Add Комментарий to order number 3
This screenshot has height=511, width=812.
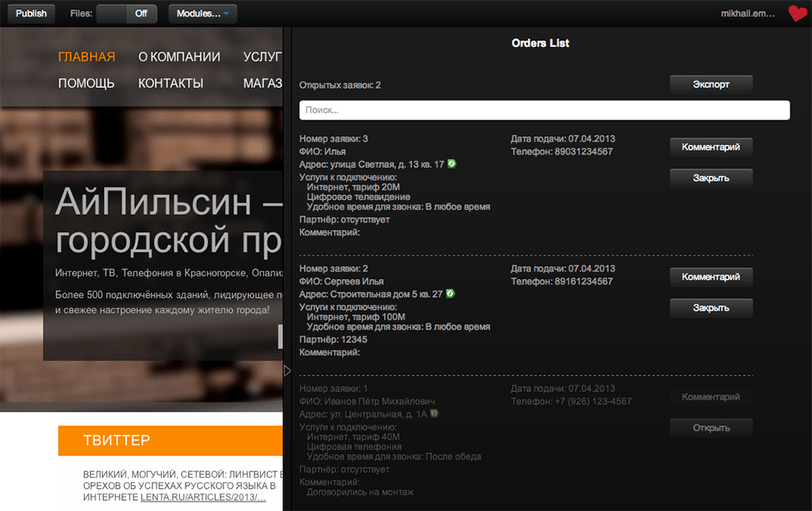point(711,147)
